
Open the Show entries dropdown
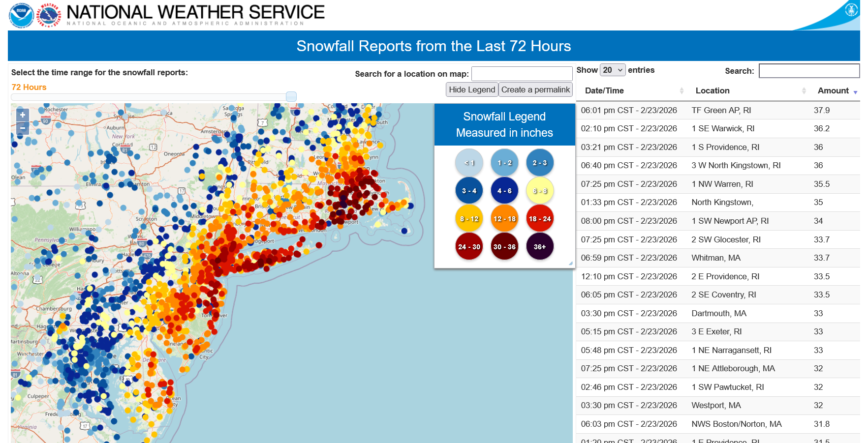[613, 70]
